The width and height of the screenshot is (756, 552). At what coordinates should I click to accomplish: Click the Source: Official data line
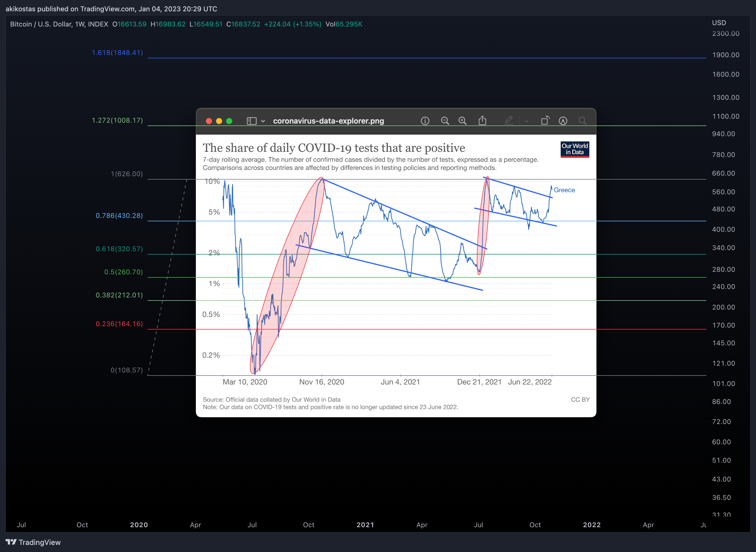(272, 399)
